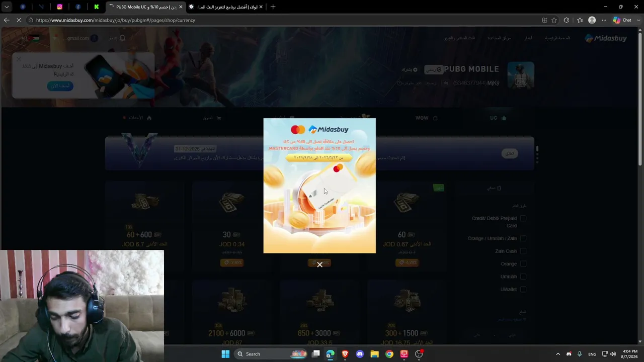
Task: Open the Windows Start menu
Action: coord(225,354)
